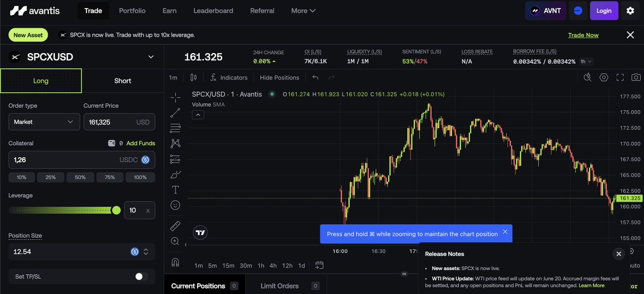Click the AVNT token button

tap(546, 11)
